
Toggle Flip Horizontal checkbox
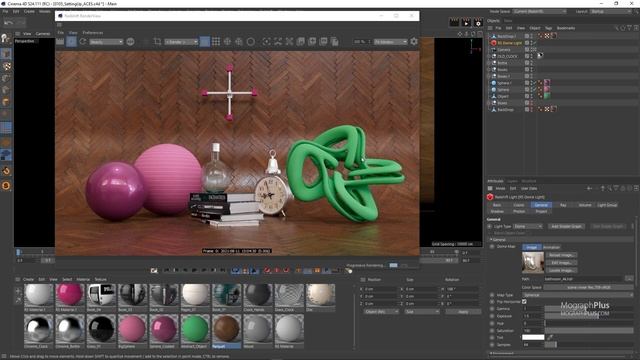click(524, 302)
